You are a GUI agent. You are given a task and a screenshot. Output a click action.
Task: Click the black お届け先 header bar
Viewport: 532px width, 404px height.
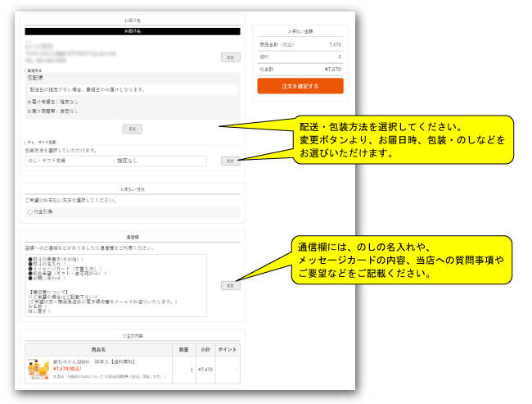coord(132,31)
